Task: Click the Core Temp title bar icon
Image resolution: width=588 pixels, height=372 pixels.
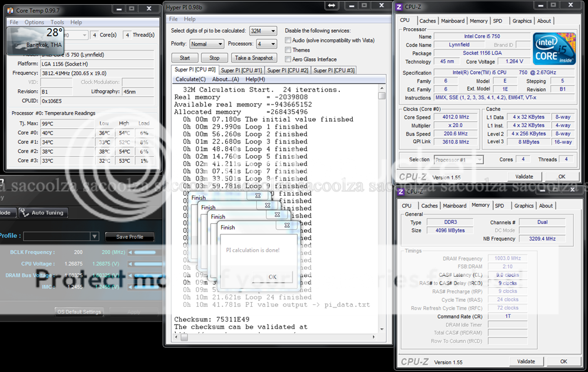Action: tap(10, 11)
